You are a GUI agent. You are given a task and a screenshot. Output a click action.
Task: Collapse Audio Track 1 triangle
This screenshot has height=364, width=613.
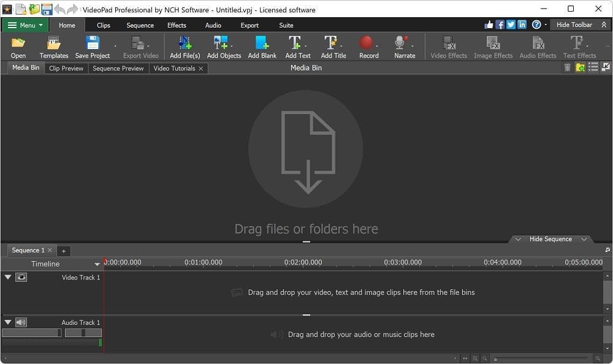coord(8,322)
